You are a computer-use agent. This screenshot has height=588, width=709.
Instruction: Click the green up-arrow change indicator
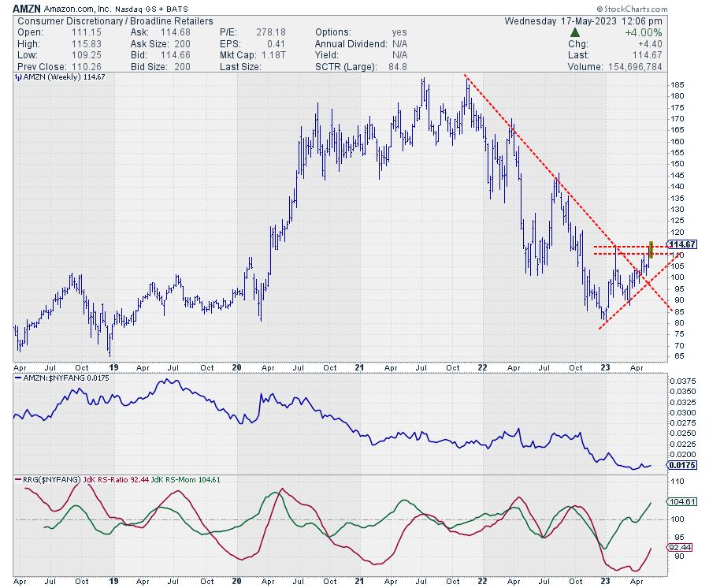click(x=576, y=32)
